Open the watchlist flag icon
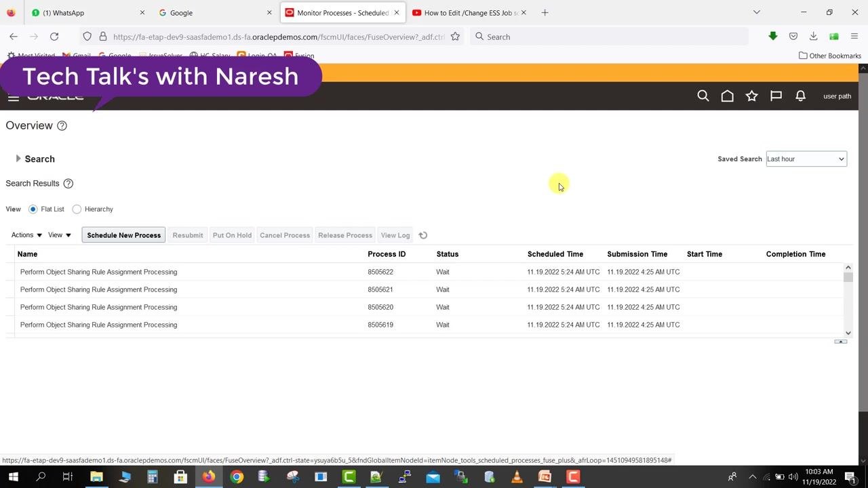Image resolution: width=868 pixels, height=488 pixels. coord(776,96)
